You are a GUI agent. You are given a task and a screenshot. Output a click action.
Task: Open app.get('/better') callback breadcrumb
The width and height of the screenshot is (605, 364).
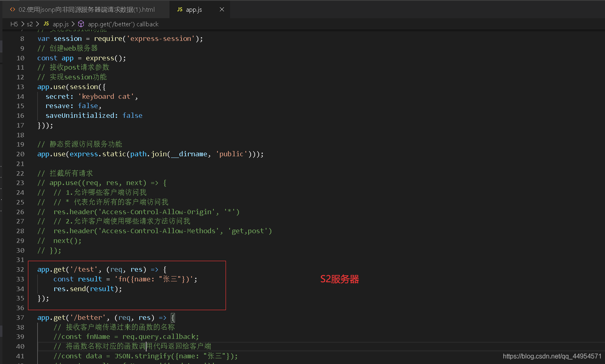123,24
